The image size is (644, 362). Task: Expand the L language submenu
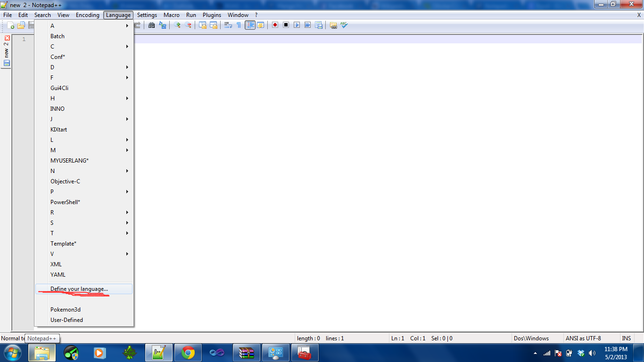[x=84, y=140]
